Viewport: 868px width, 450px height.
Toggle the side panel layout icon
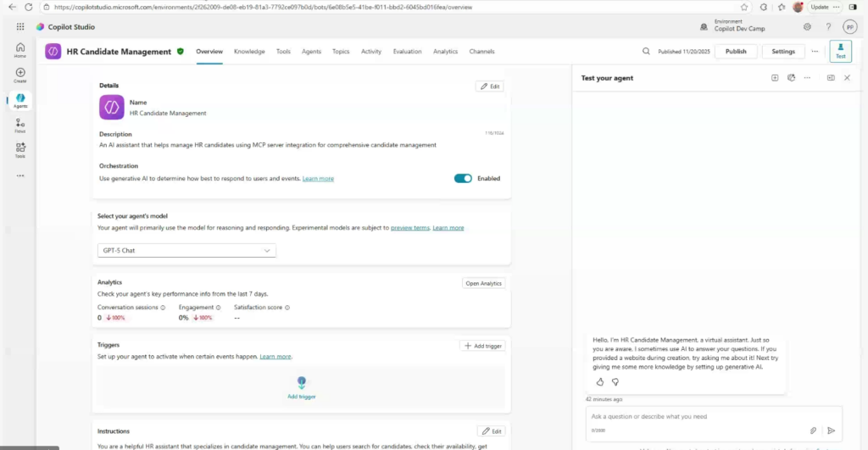click(x=831, y=78)
